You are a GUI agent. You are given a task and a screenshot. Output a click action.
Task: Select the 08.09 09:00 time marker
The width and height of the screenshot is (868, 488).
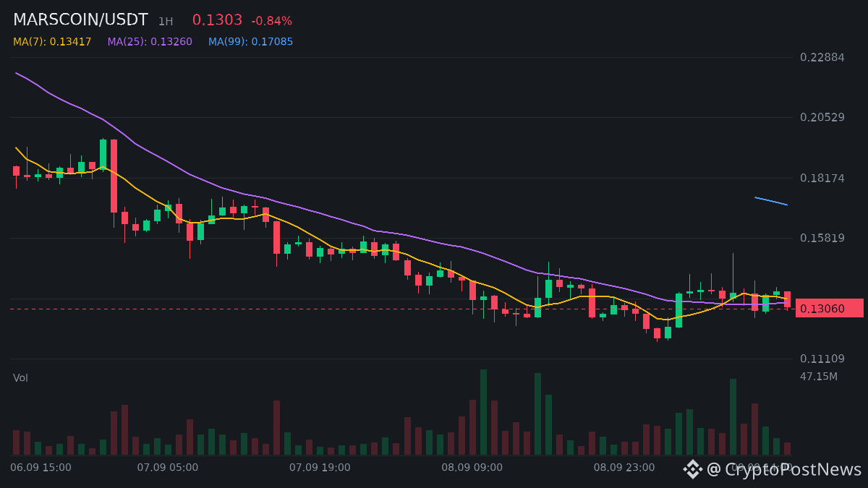(x=472, y=468)
